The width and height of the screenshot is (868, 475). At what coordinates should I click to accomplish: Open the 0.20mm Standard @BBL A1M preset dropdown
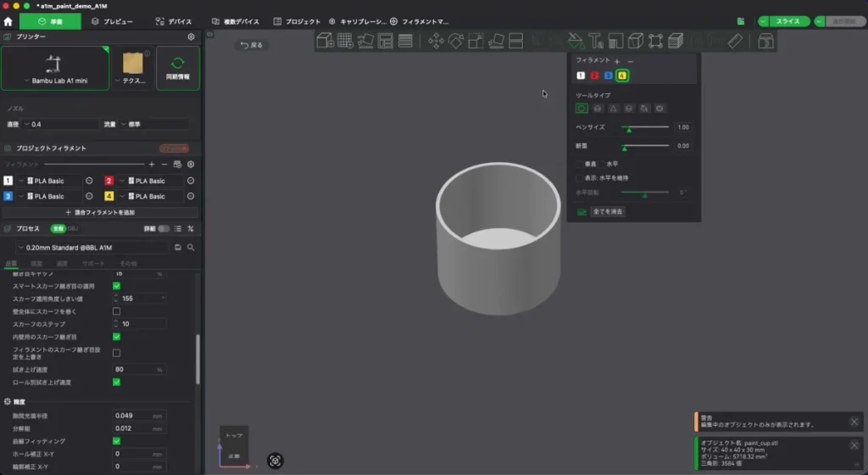[93, 248]
